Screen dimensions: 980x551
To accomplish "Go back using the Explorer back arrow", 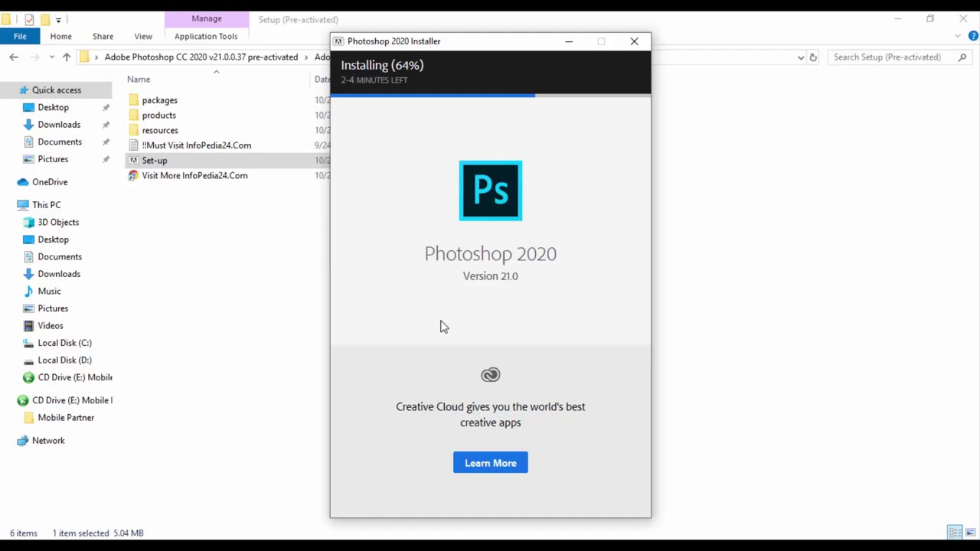I will [14, 57].
